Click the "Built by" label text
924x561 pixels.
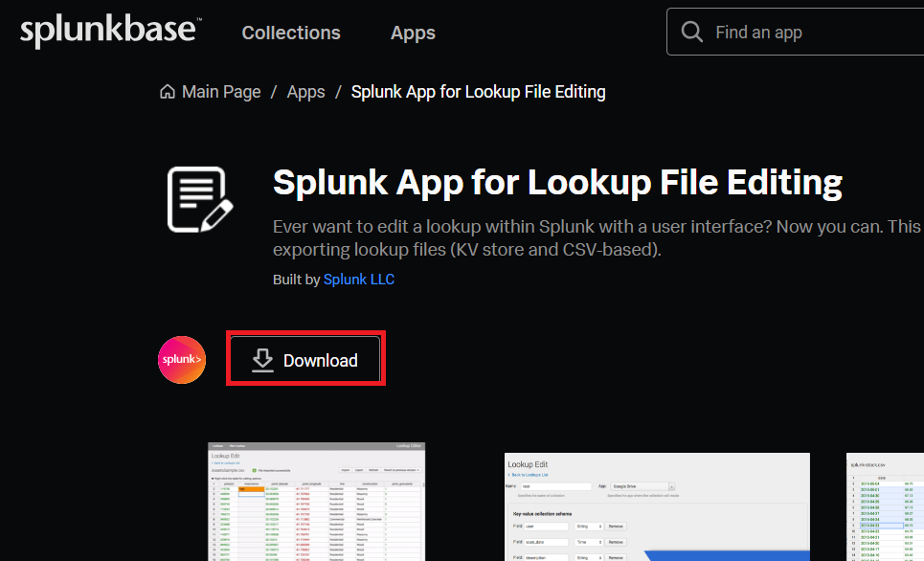pyautogui.click(x=296, y=280)
